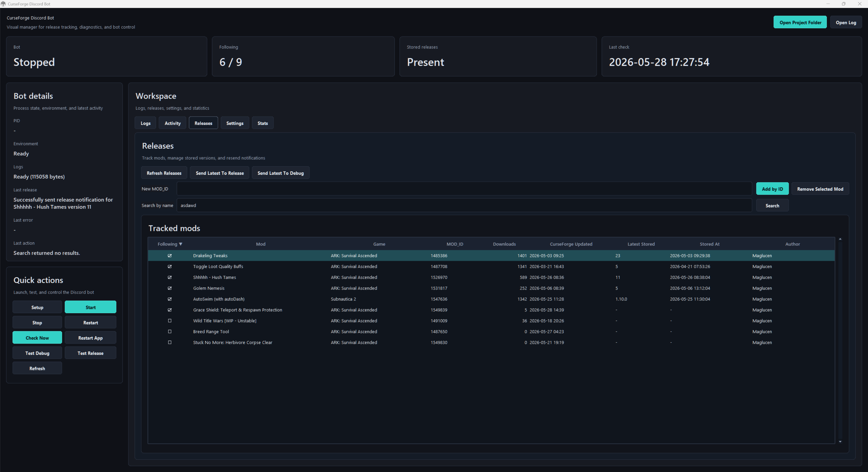Click the Restart bot button
This screenshot has width=868, height=472.
tap(90, 322)
